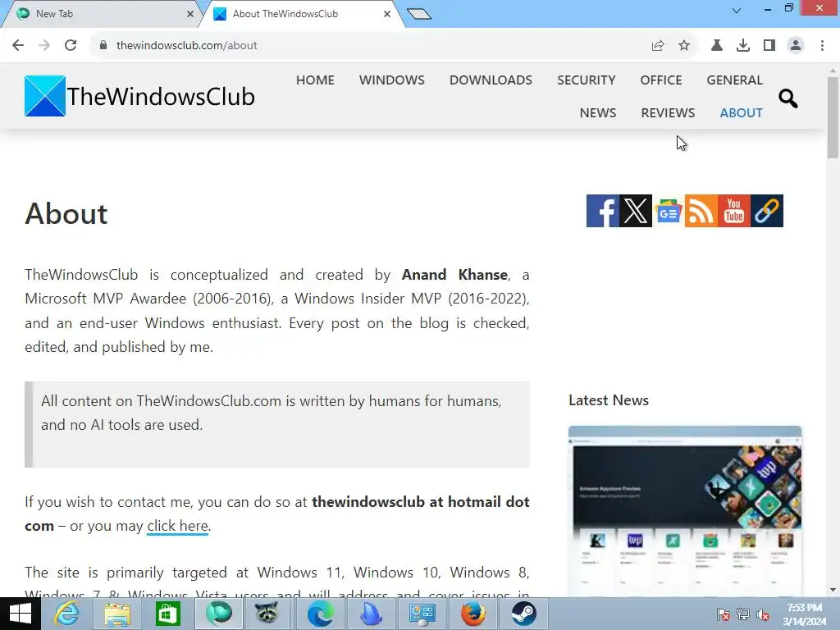Reload the page with the refresh icon
The height and width of the screenshot is (630, 840).
point(71,46)
